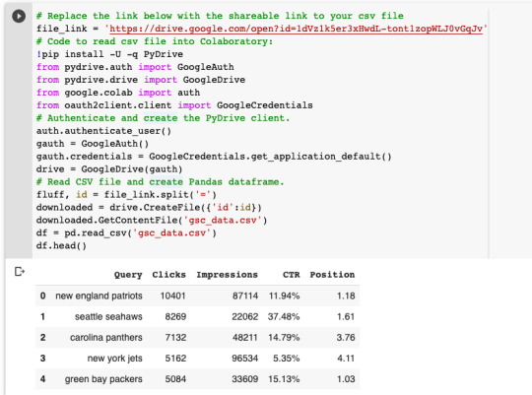The width and height of the screenshot is (532, 395).
Task: Click the Impressions column header
Action: [x=227, y=275]
